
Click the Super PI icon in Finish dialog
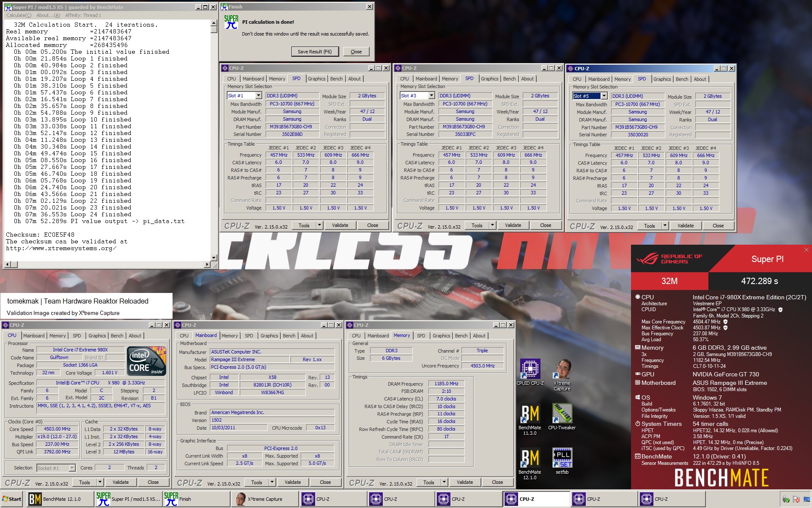(231, 22)
